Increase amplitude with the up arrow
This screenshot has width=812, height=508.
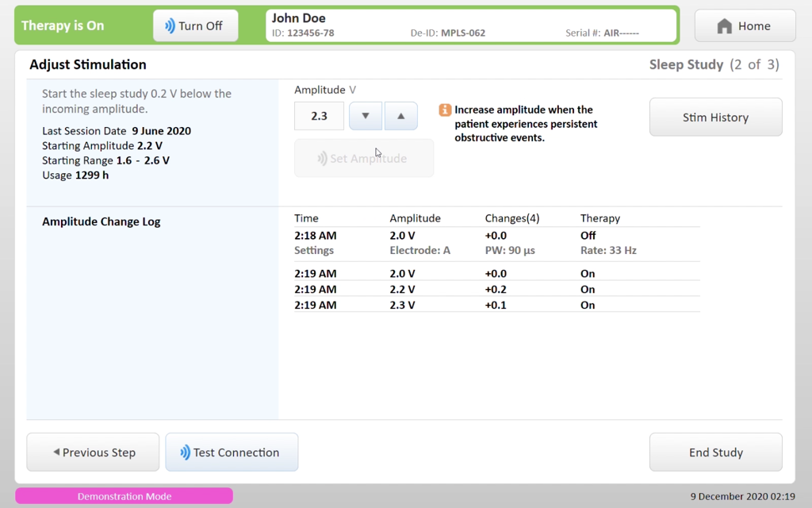point(400,116)
